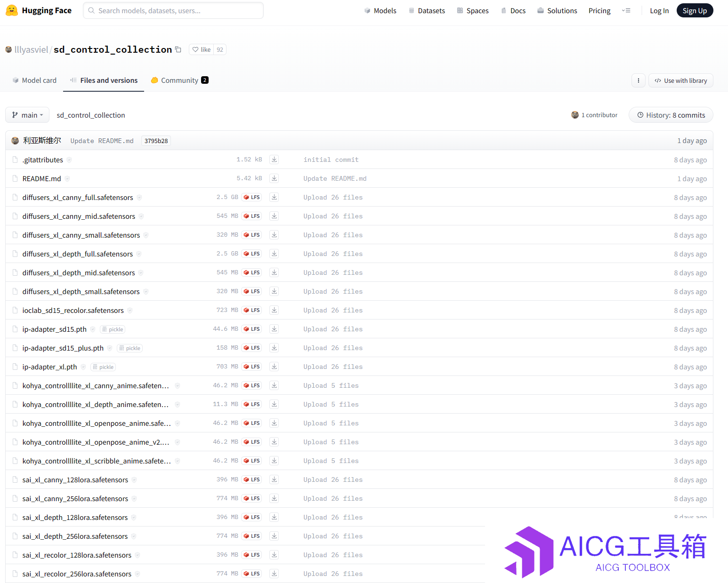The height and width of the screenshot is (583, 728).
Task: Download README.md with its download icon
Action: [274, 178]
